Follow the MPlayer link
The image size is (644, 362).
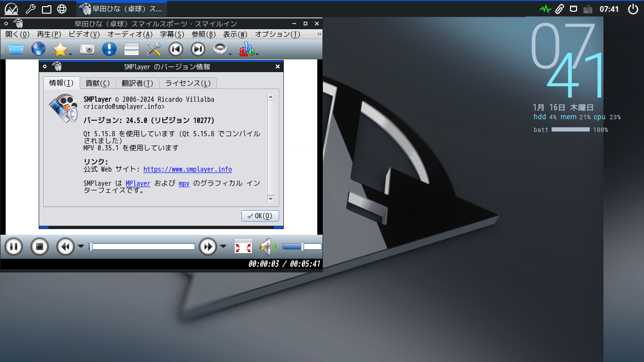pos(138,183)
